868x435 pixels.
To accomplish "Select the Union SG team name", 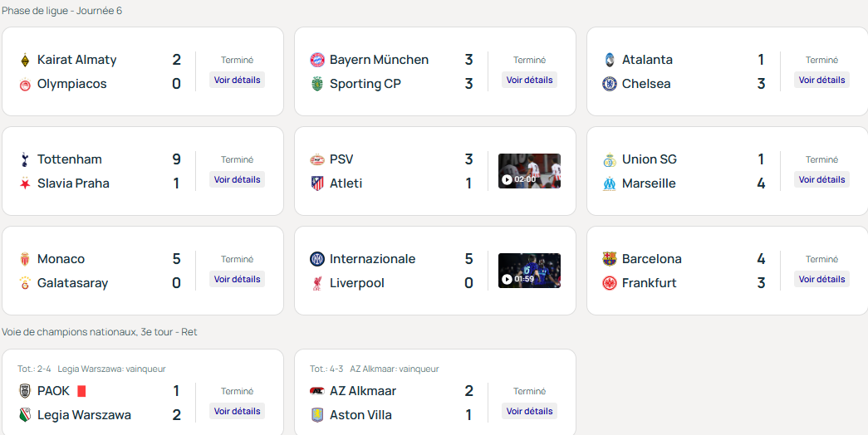I will point(650,159).
